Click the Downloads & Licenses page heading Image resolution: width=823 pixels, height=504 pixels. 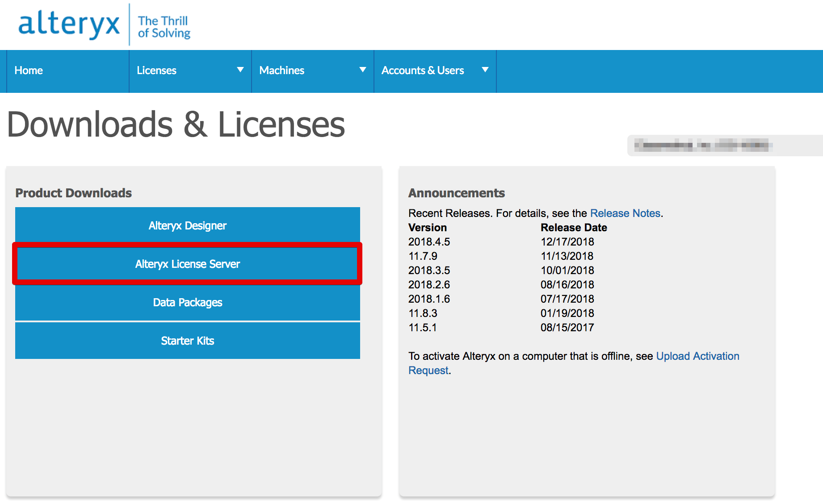pos(176,125)
